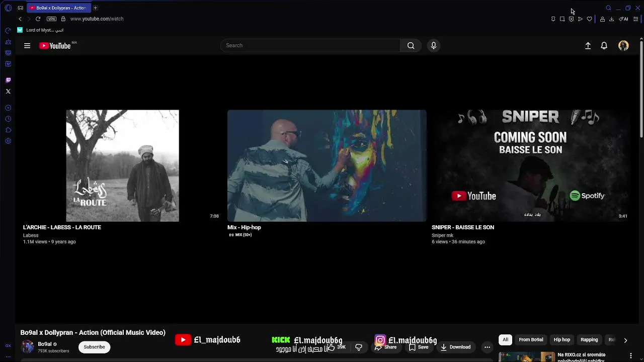Image resolution: width=644 pixels, height=362 pixels.
Task: Open History clock in sidebar
Action: coord(8,119)
